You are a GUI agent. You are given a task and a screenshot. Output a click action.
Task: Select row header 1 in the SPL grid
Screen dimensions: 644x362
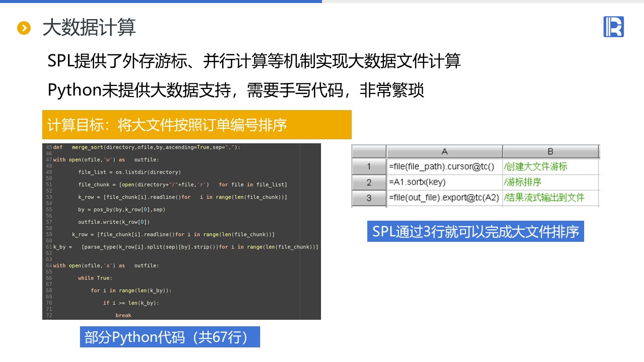click(x=369, y=166)
